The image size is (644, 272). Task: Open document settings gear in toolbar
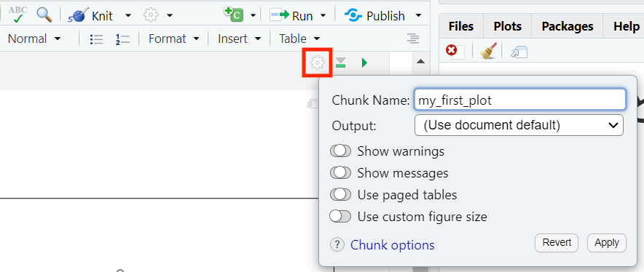pyautogui.click(x=151, y=15)
